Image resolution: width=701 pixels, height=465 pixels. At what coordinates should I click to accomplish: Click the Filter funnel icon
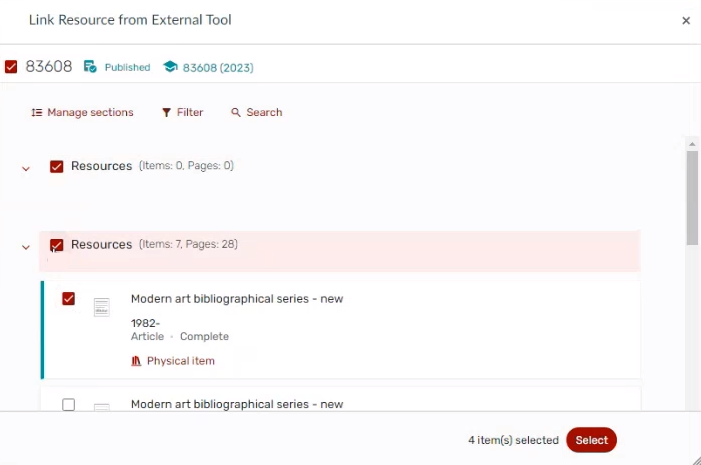[x=166, y=113]
